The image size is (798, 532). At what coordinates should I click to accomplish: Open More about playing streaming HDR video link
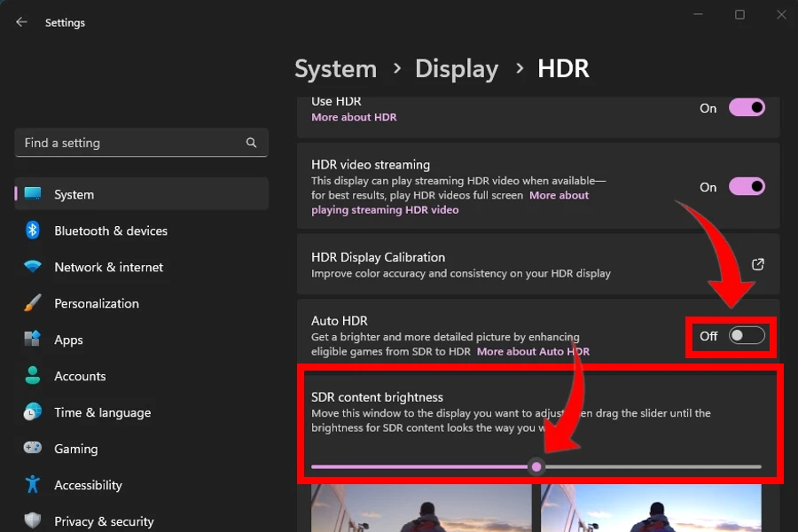[385, 210]
